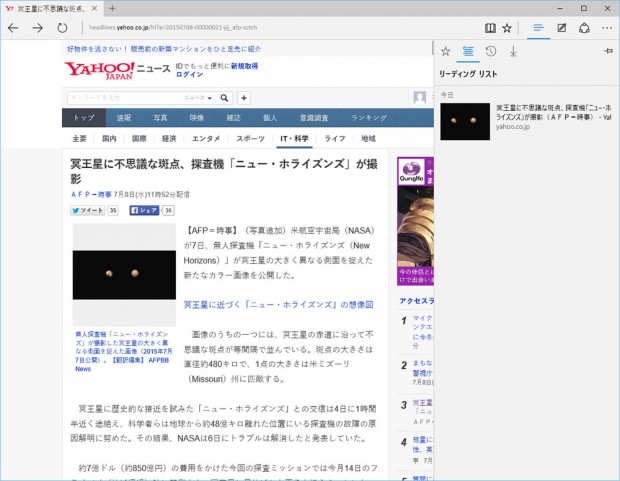
Task: Open the IT・科学 news category
Action: 294,138
